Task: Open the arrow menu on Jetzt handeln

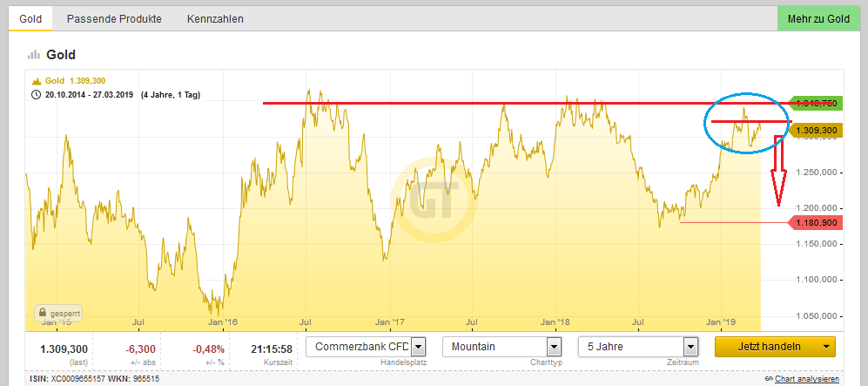Action: pos(826,348)
